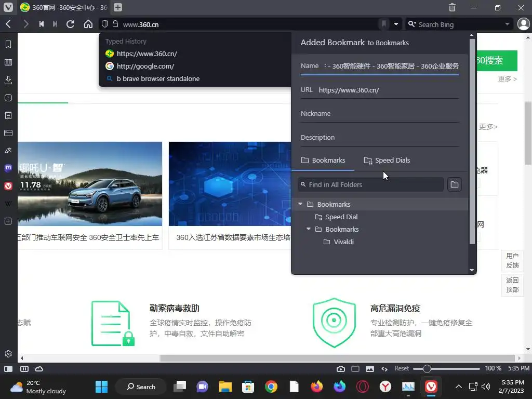Add a new web panel
Viewport: 532px width, 399px height.
pyautogui.click(x=8, y=221)
